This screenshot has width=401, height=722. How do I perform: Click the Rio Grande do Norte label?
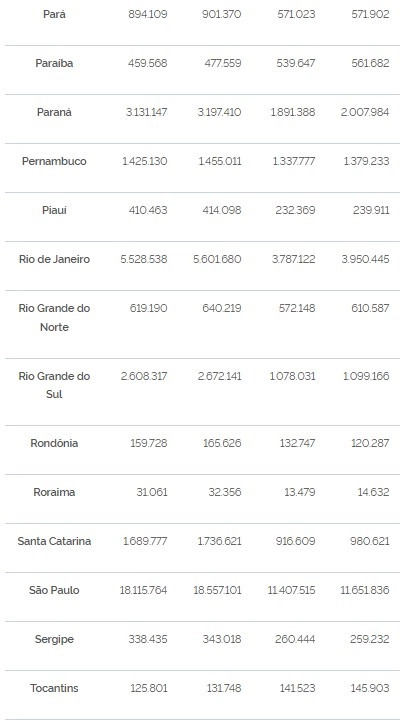54,318
